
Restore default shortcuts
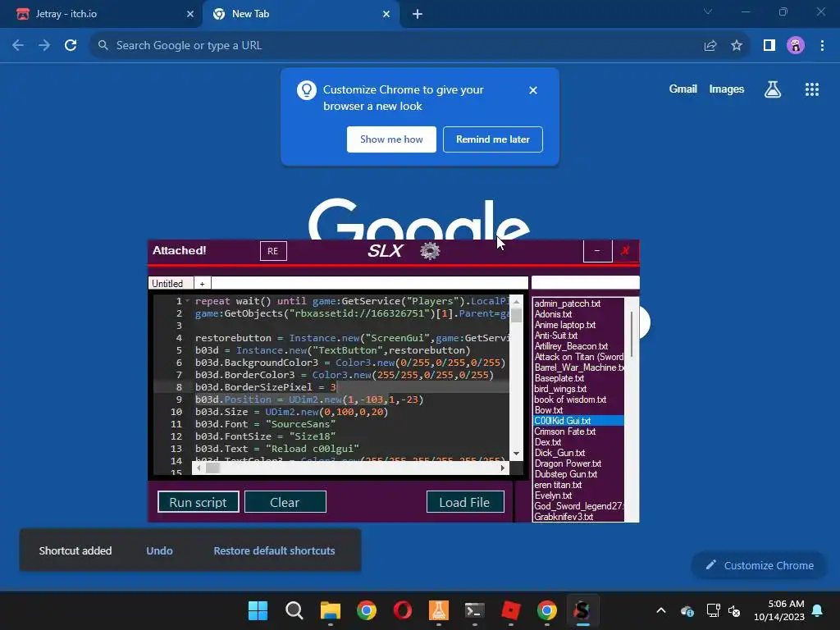pyautogui.click(x=274, y=550)
